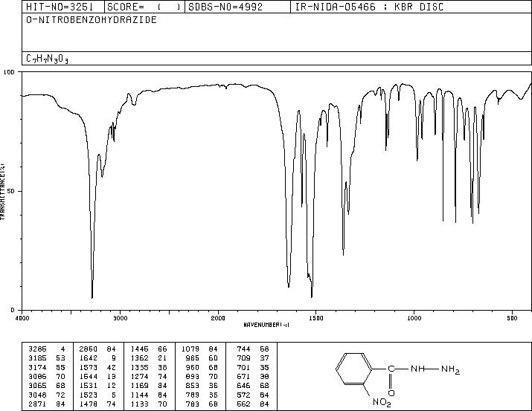Select peak table entry 1531
Screen dimensions: 532x411
(89, 386)
